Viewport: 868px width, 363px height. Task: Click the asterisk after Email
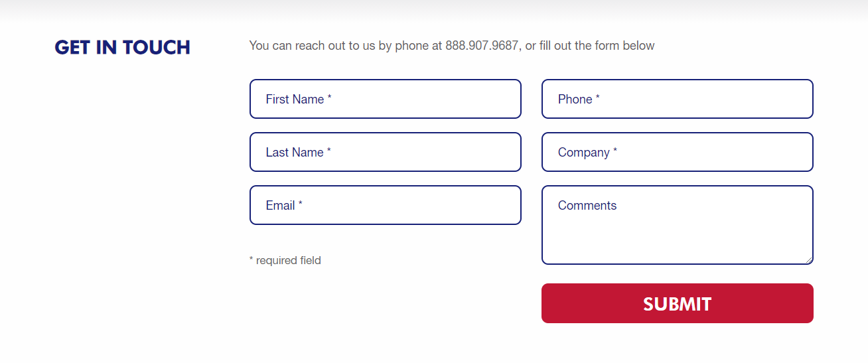pyautogui.click(x=301, y=204)
